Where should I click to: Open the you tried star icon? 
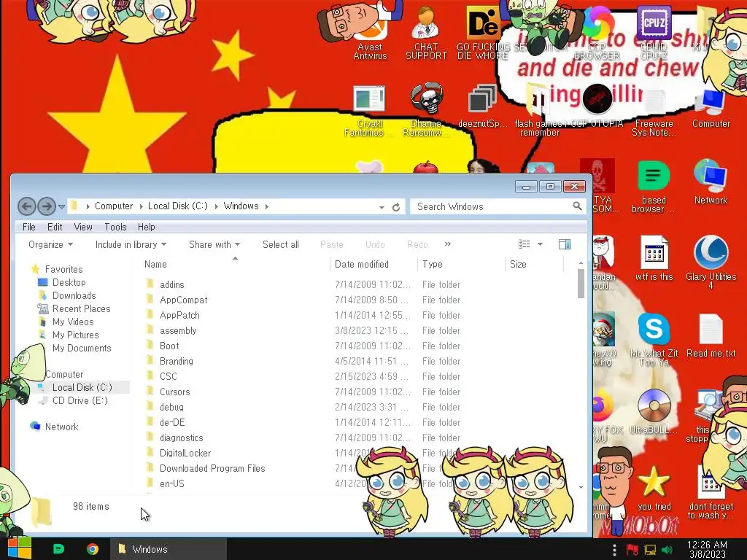coord(654,488)
